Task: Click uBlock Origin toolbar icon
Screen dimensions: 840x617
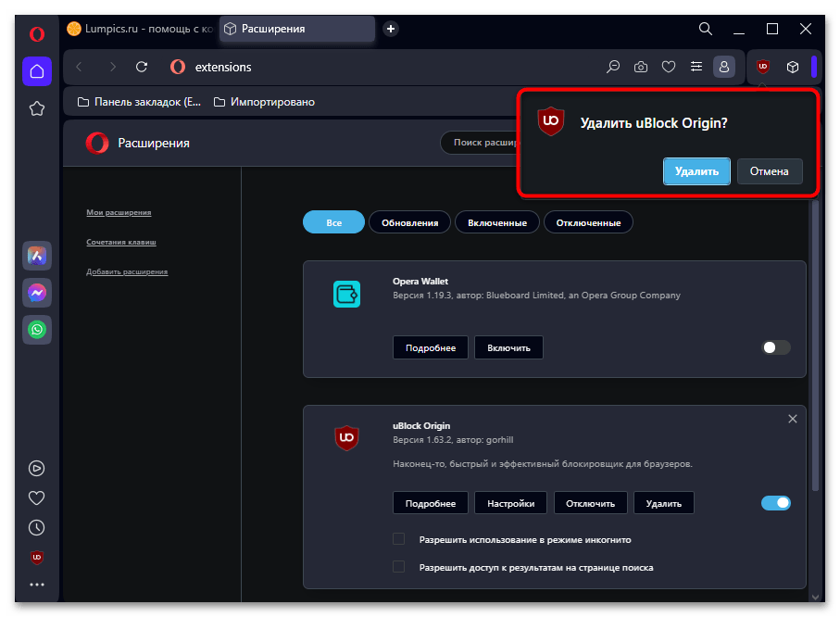Action: [x=763, y=67]
